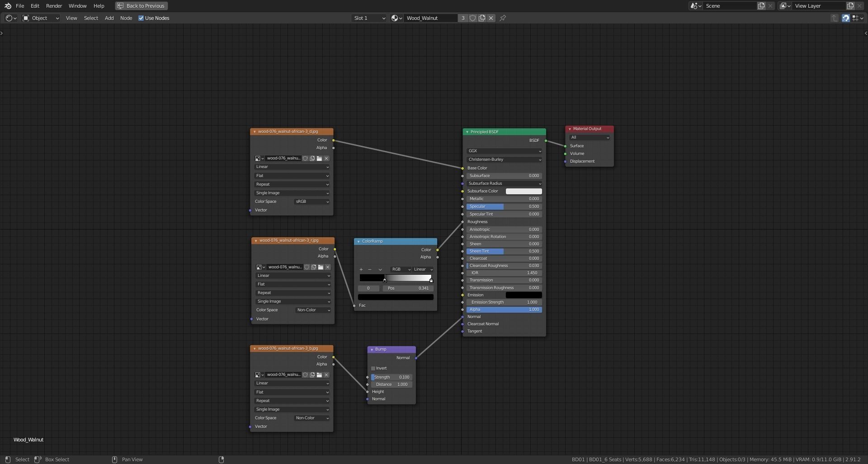
Task: Unlink the Wood_Walnut material with X
Action: pyautogui.click(x=491, y=18)
